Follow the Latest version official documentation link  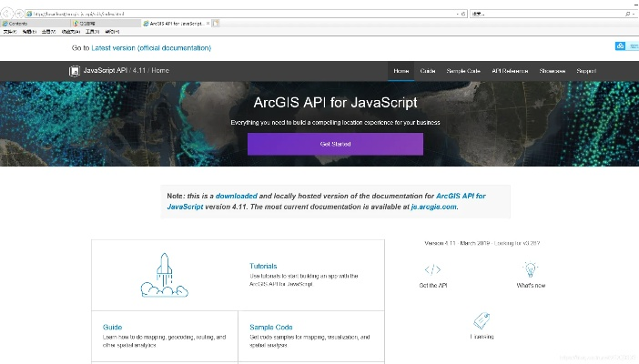coord(151,47)
